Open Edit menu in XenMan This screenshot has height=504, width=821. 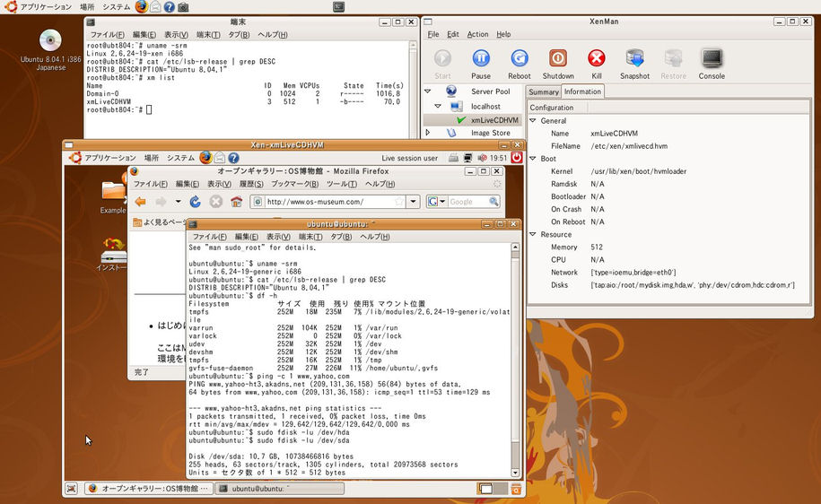453,34
